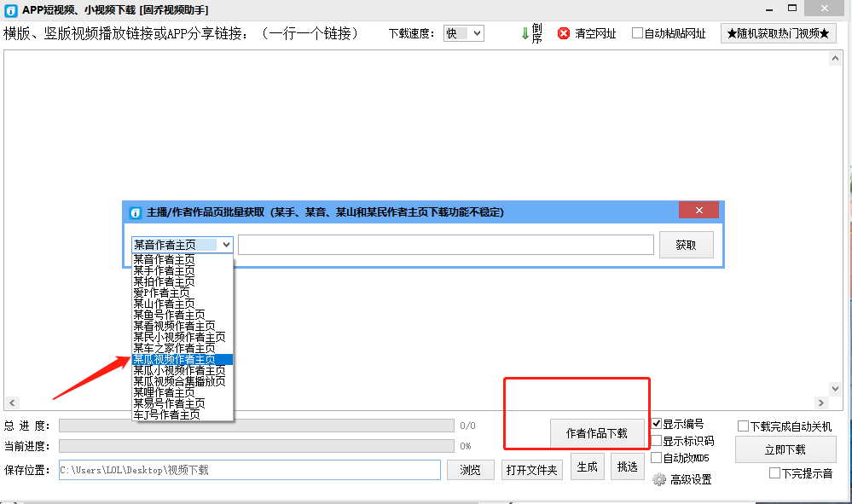The image size is (852, 504).
Task: Select 某哩作者主页 from the list
Action: pyautogui.click(x=183, y=392)
